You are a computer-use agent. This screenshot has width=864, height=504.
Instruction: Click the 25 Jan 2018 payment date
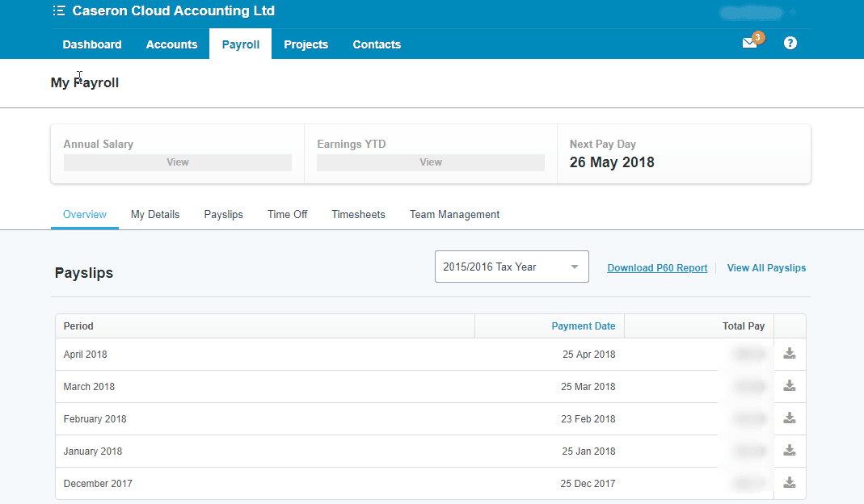point(588,451)
